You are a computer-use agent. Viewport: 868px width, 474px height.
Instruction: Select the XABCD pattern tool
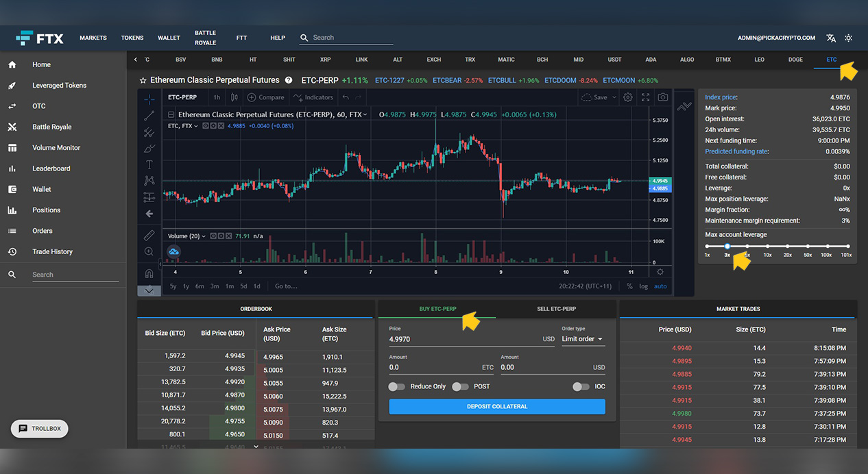pos(149,181)
